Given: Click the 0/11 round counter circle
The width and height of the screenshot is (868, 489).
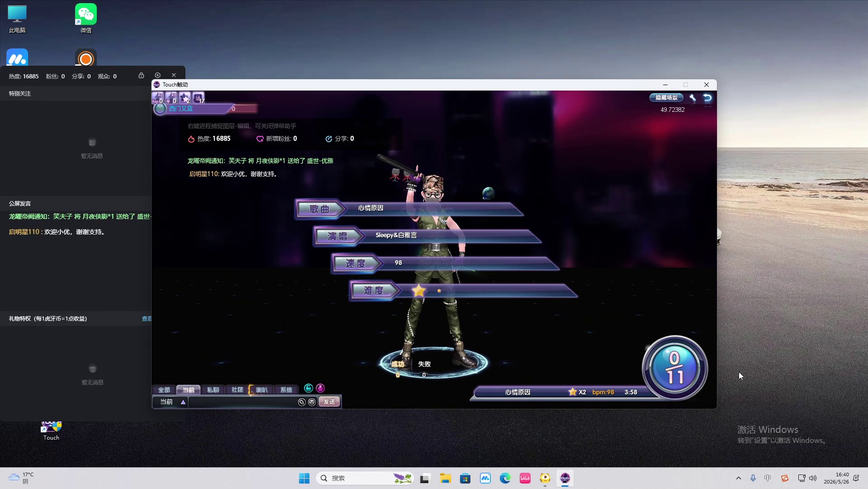Looking at the screenshot, I should 675,368.
